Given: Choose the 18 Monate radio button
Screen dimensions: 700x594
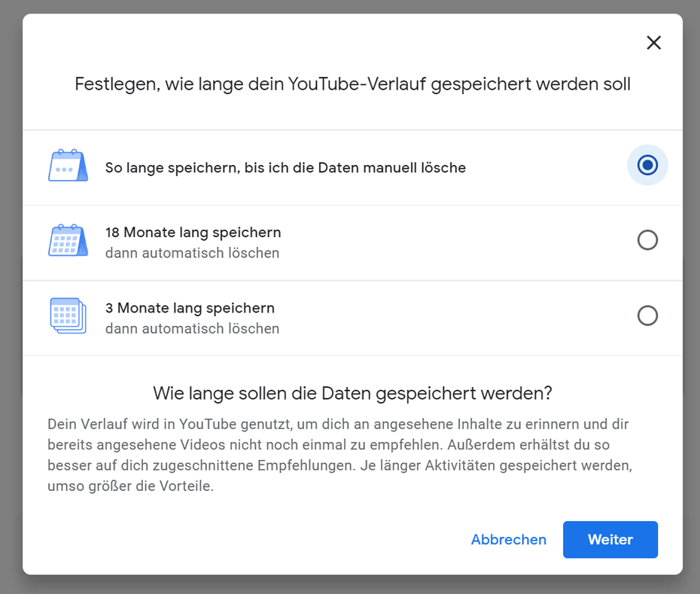Looking at the screenshot, I should [647, 240].
